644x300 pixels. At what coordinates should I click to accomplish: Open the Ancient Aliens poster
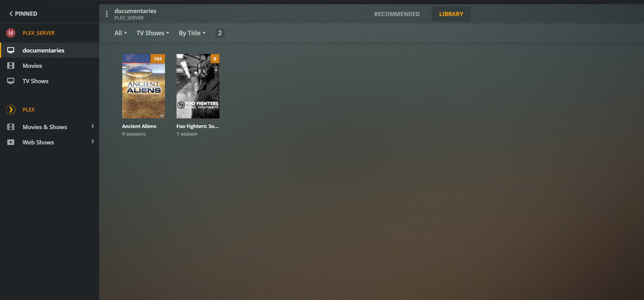coord(144,87)
